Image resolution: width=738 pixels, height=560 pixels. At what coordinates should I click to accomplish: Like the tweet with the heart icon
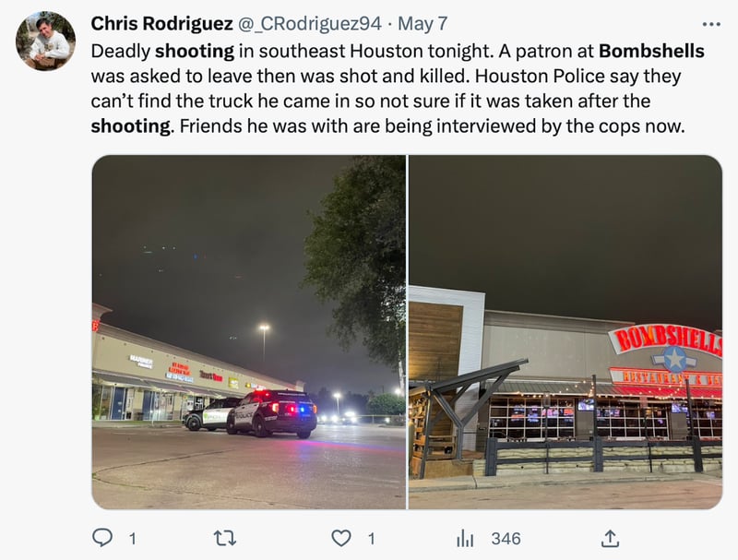tap(341, 538)
